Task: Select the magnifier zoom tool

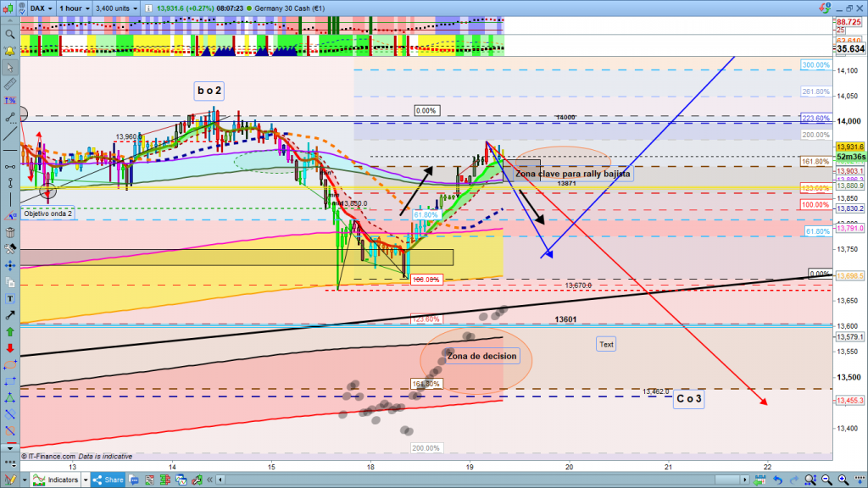Action: click(9, 35)
